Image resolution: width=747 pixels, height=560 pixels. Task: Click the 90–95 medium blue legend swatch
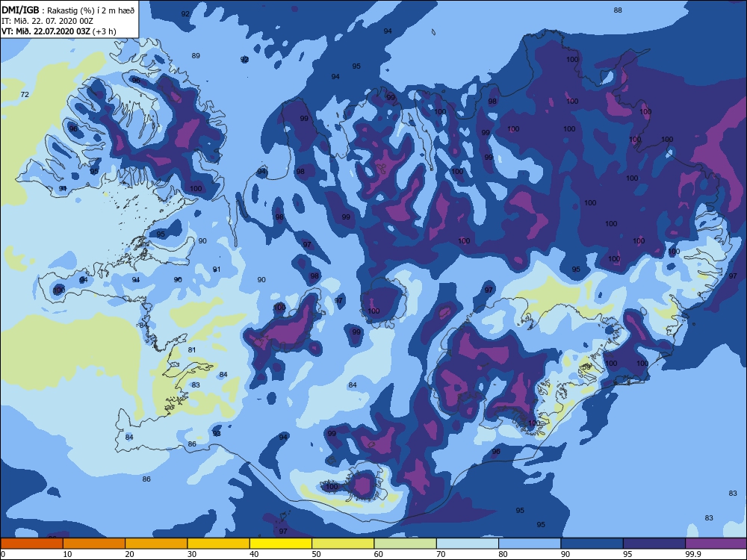click(x=592, y=544)
